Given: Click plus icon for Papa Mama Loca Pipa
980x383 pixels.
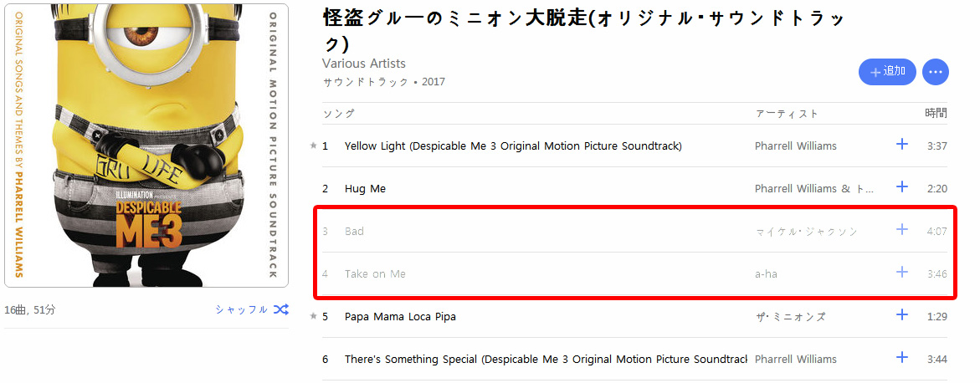Looking at the screenshot, I should point(901,315).
